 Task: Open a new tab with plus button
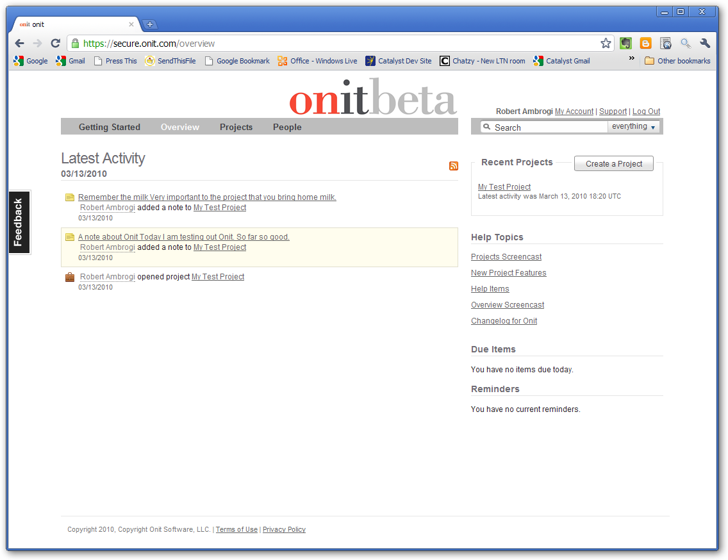[149, 24]
